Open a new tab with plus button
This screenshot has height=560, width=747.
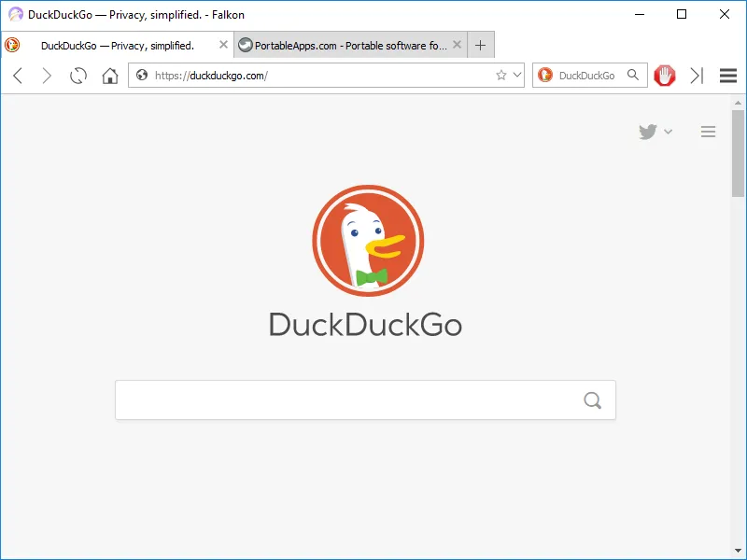[480, 46]
